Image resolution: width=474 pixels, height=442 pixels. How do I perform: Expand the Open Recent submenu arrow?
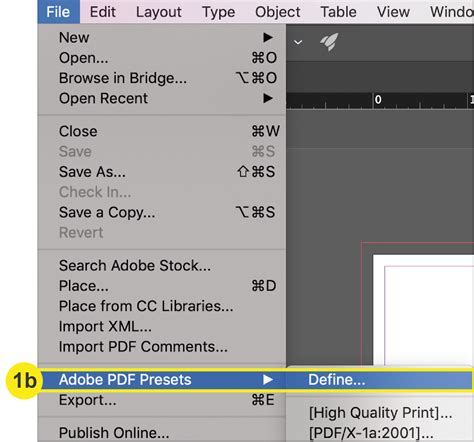pyautogui.click(x=268, y=98)
